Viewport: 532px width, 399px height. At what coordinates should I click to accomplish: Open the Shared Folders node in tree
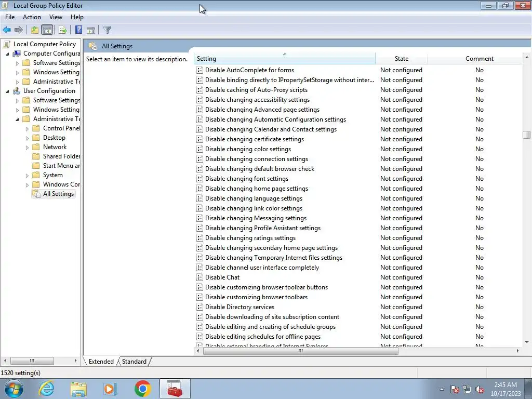click(x=61, y=156)
